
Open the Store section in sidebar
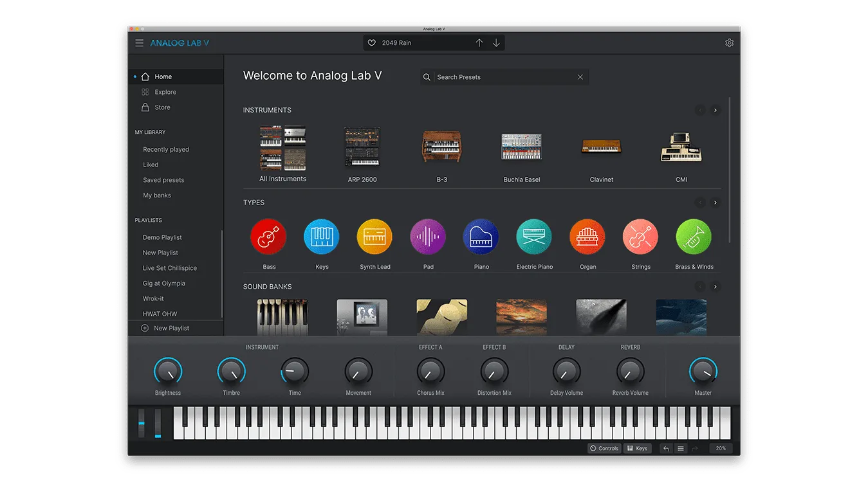162,107
